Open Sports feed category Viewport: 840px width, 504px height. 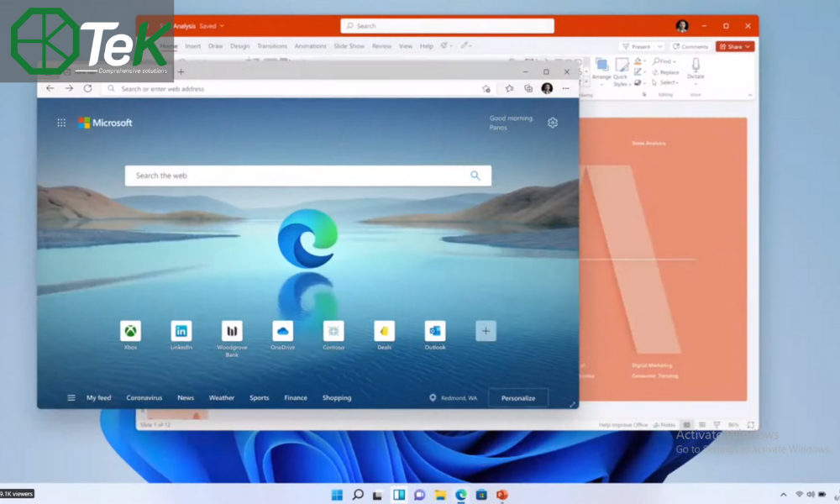coord(260,397)
